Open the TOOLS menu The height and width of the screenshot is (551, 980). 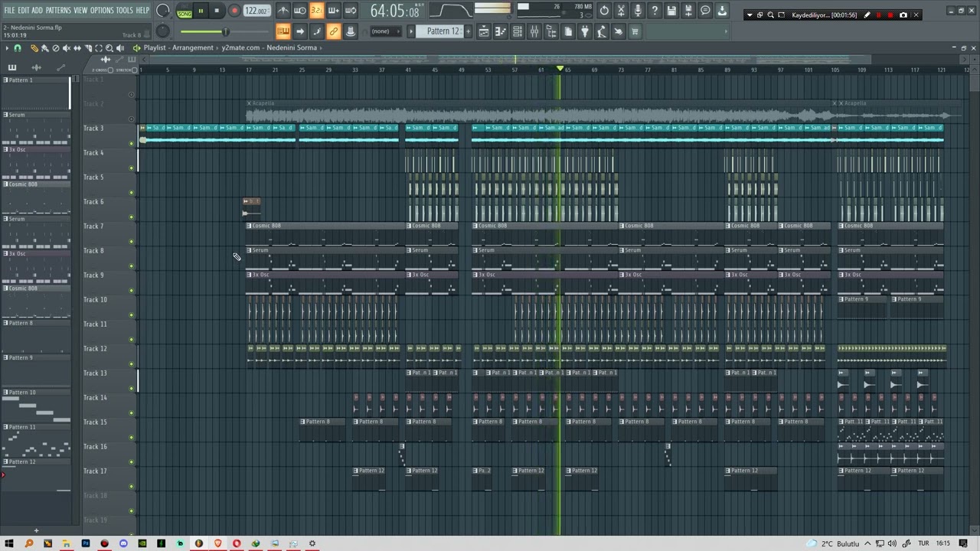(124, 10)
